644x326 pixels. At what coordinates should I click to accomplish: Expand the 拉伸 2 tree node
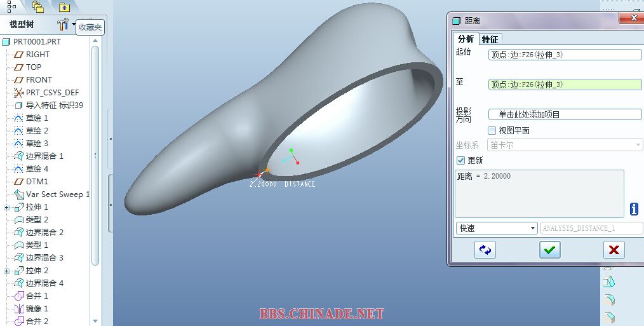[x=6, y=271]
